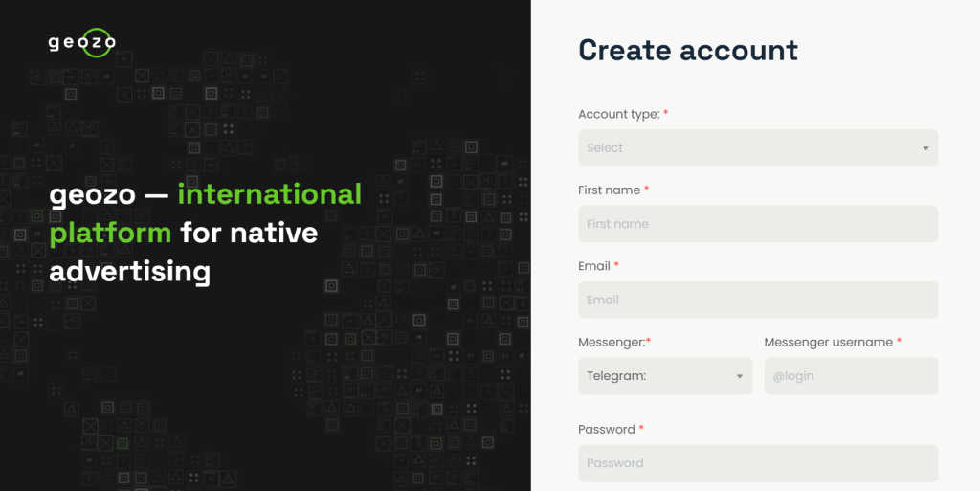Focus the First name input field
Viewport: 980px width, 491px height.
[758, 224]
